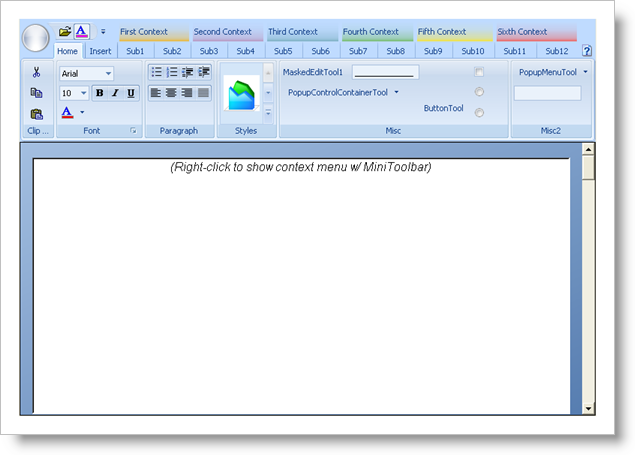
Task: Click the document scrollbar up arrow
Action: click(588, 149)
